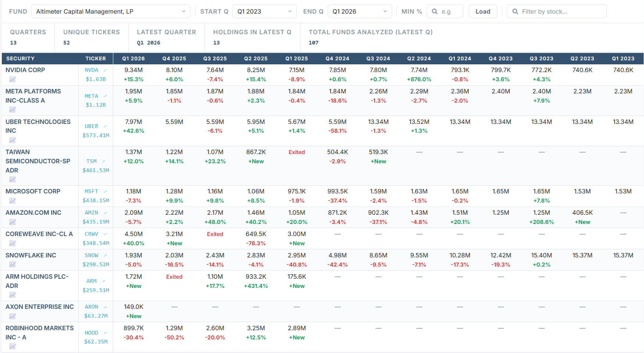Open AMAZON.COM INC chart icon
The image size is (644, 353).
coord(13,222)
